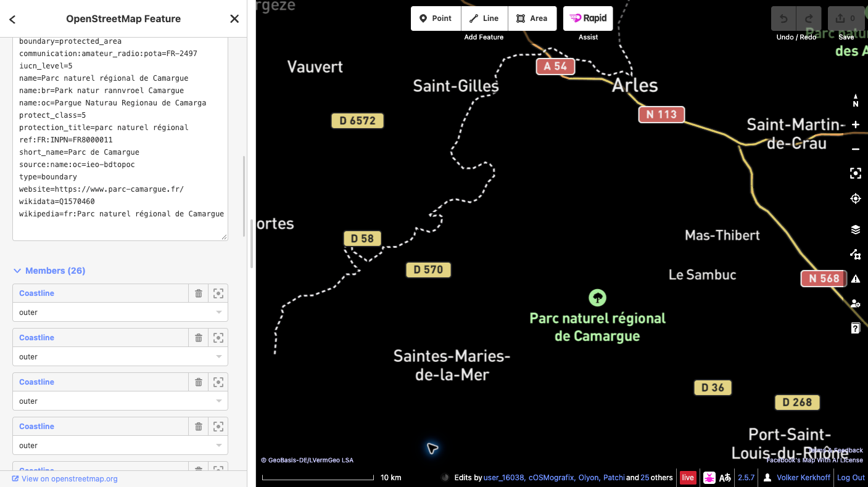Click the Arles label on the map
This screenshot has height=487, width=868.
[635, 86]
